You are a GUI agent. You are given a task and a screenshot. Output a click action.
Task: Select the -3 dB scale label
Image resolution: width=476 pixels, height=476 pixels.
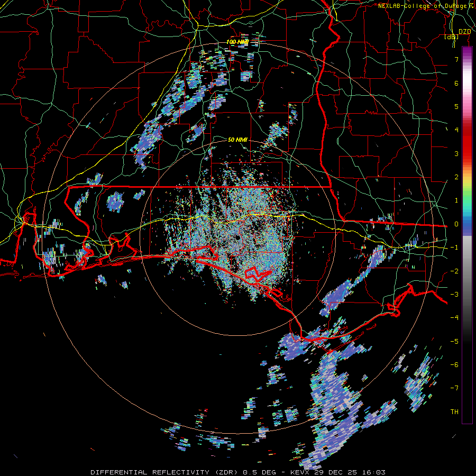[x=454, y=295]
